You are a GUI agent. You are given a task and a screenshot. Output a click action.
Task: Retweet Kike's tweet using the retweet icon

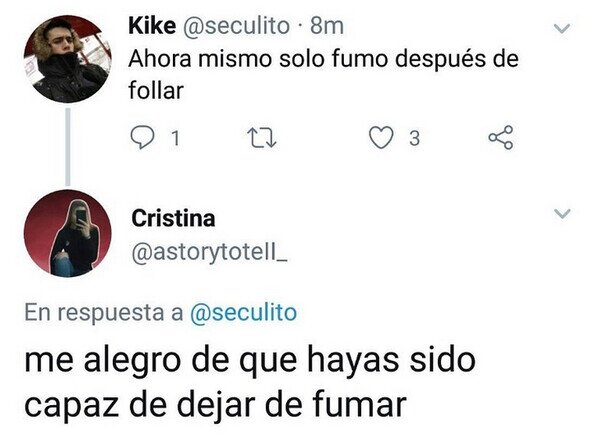(x=262, y=138)
